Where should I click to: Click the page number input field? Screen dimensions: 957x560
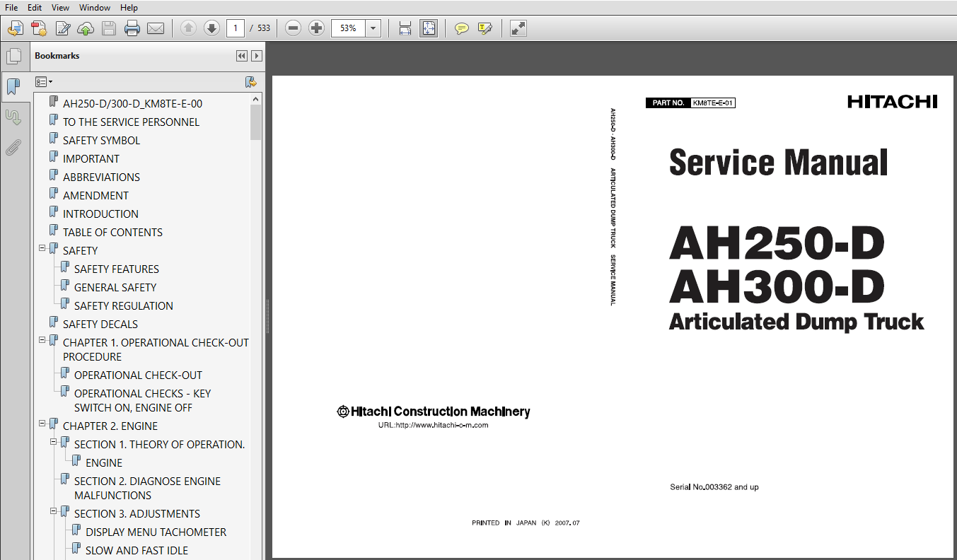coord(236,28)
